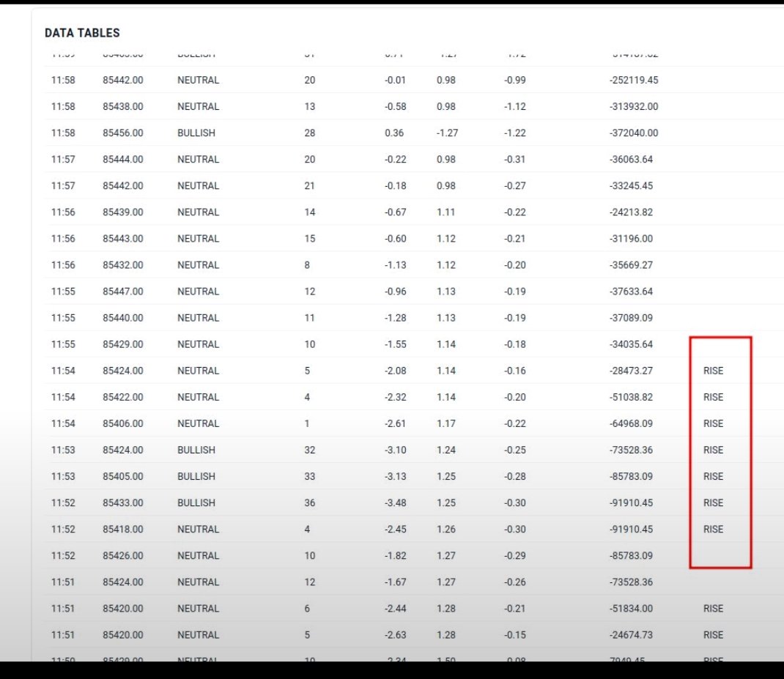Select price cell 85426.00
This screenshot has height=679, width=784.
coord(123,555)
